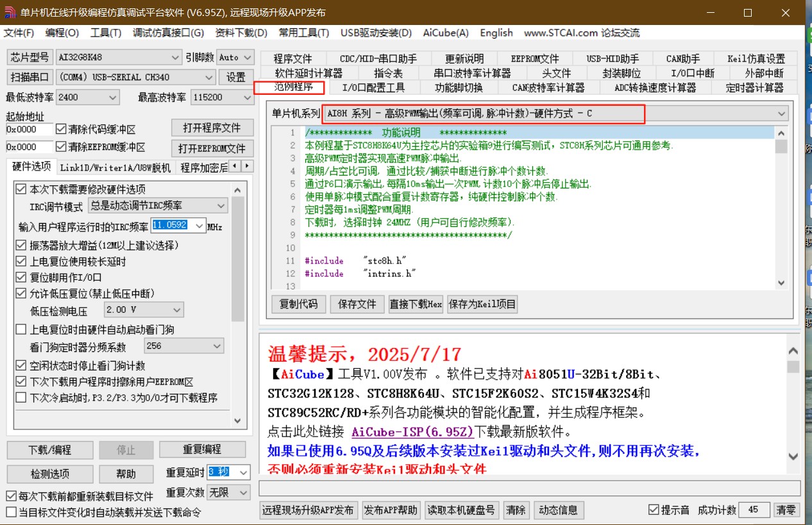This screenshot has width=812, height=525.
Task: Click 重复编程 button
Action: pyautogui.click(x=203, y=449)
